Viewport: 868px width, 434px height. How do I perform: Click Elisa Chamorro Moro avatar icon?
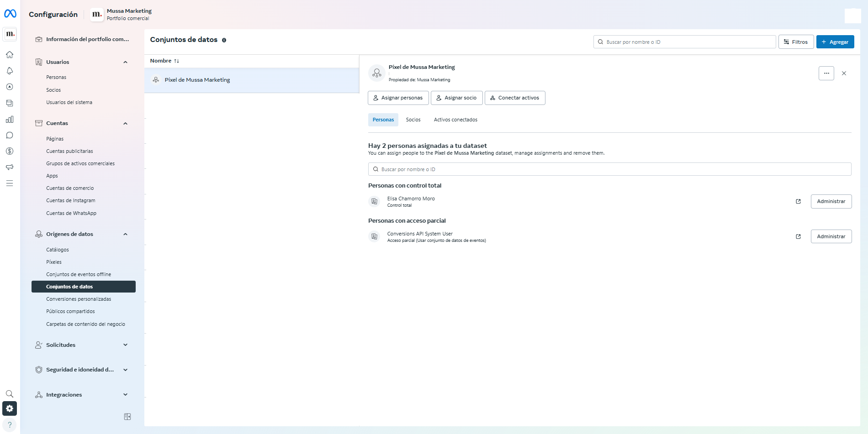[x=375, y=201]
